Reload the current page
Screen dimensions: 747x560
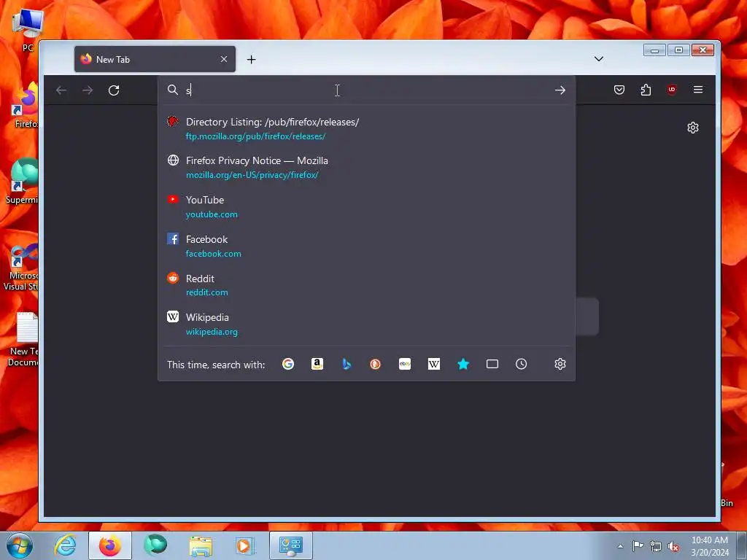click(113, 90)
